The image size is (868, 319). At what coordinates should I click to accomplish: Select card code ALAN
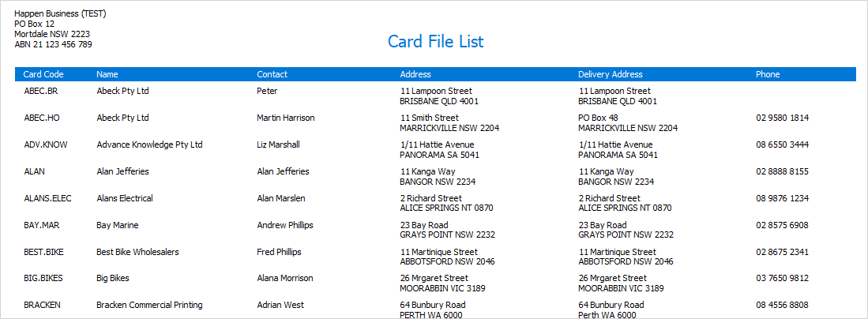point(34,171)
